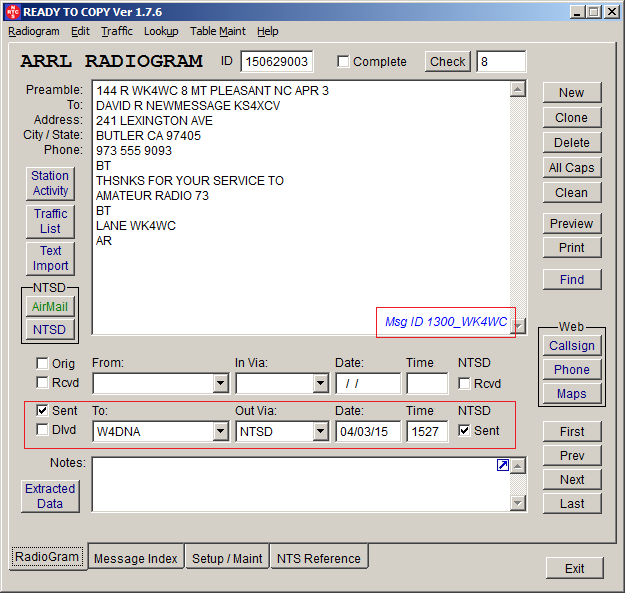Open the Radiogram menu
This screenshot has width=625, height=593.
(34, 31)
